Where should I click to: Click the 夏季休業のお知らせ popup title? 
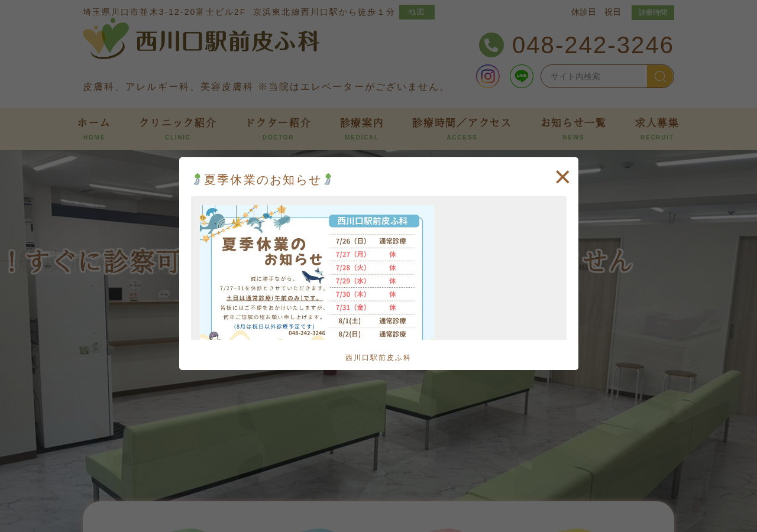263,180
